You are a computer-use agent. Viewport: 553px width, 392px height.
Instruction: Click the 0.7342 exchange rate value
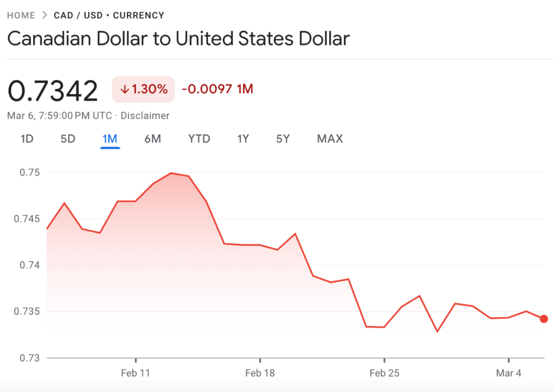(x=53, y=91)
